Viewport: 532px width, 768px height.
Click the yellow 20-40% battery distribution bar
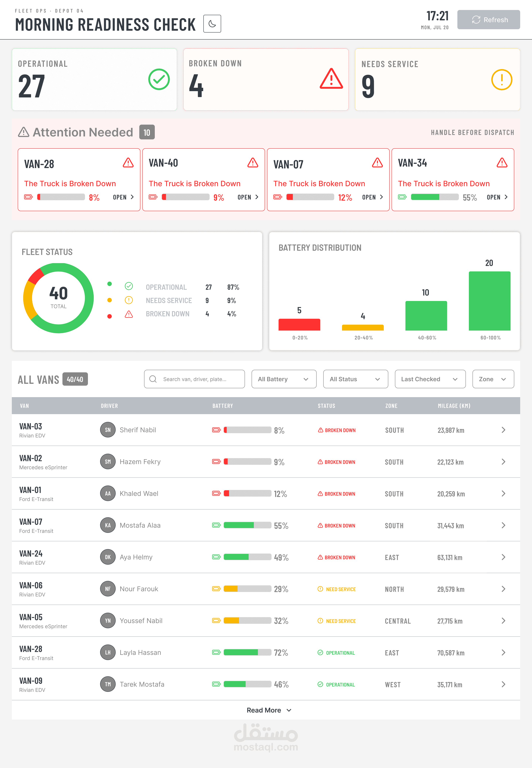(x=363, y=328)
